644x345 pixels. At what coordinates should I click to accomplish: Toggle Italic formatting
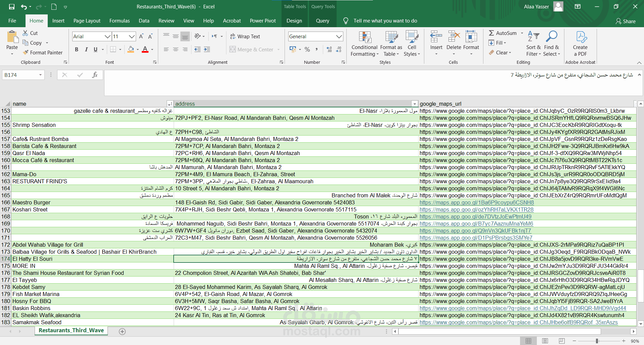86,49
